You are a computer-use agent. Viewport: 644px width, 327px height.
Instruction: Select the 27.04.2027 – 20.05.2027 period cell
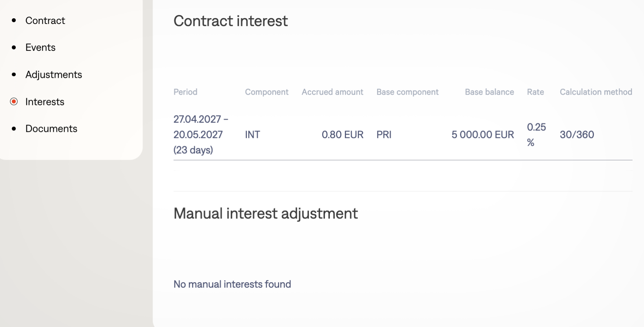pyautogui.click(x=201, y=134)
